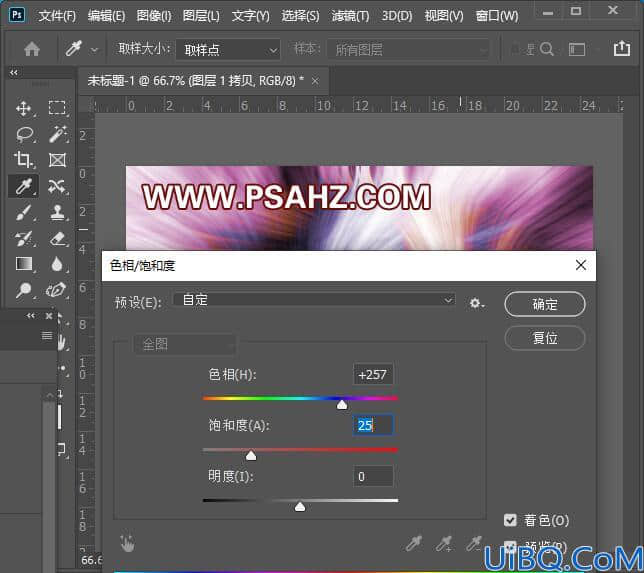This screenshot has height=573, width=644.
Task: Select the Gradient tool
Action: [24, 264]
